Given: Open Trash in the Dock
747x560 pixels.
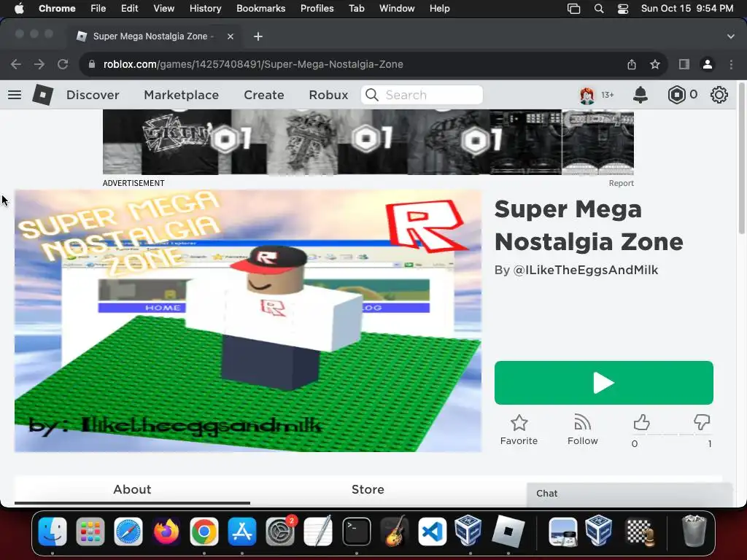Looking at the screenshot, I should tap(694, 532).
